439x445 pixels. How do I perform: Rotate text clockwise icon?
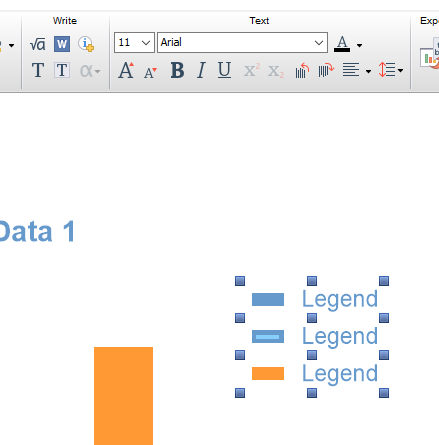(x=326, y=70)
